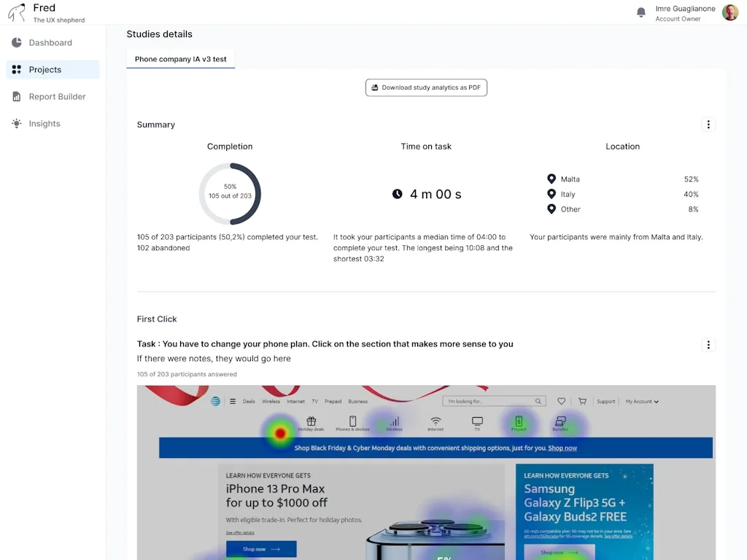Click the completion progress donut chart
This screenshot has width=747, height=560.
[230, 194]
